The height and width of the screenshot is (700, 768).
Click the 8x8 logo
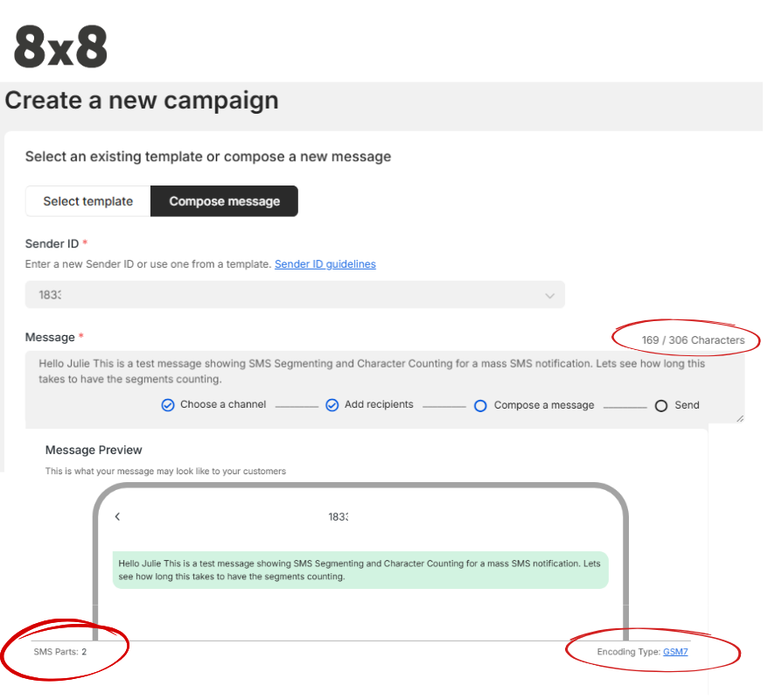(60, 46)
